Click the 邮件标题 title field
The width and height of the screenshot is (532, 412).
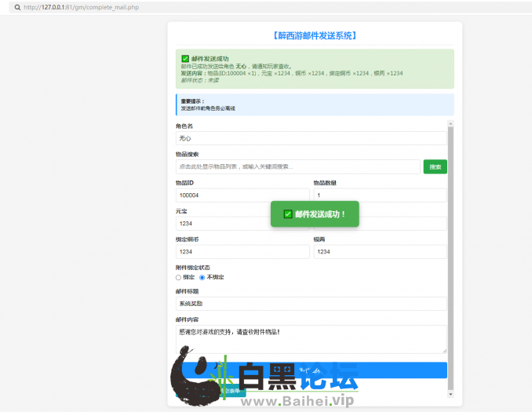(311, 303)
